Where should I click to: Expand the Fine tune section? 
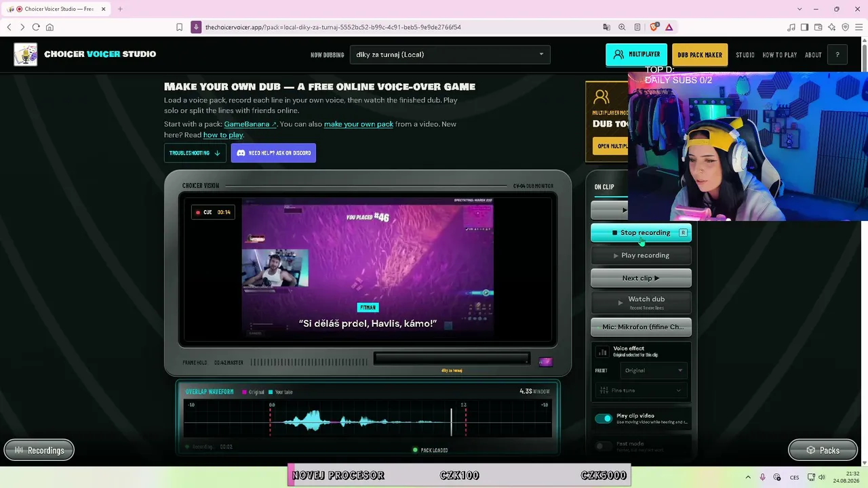(x=641, y=390)
